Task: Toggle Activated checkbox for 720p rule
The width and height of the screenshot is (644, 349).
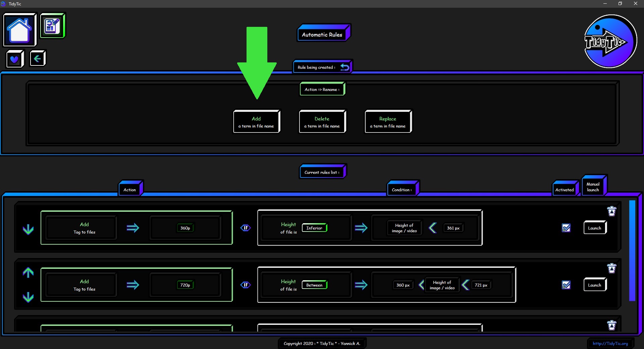Action: click(566, 285)
